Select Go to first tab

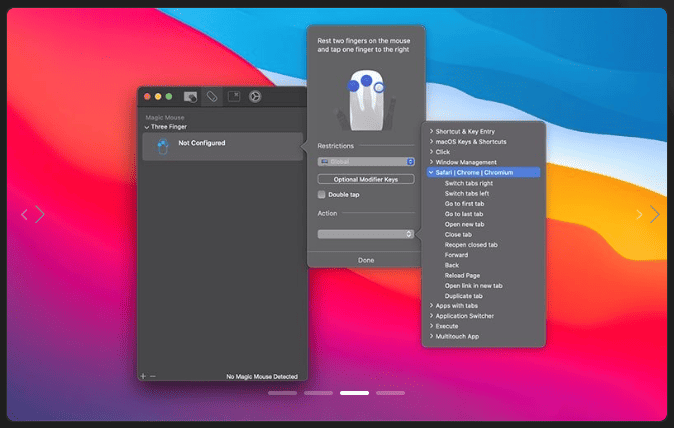(464, 204)
